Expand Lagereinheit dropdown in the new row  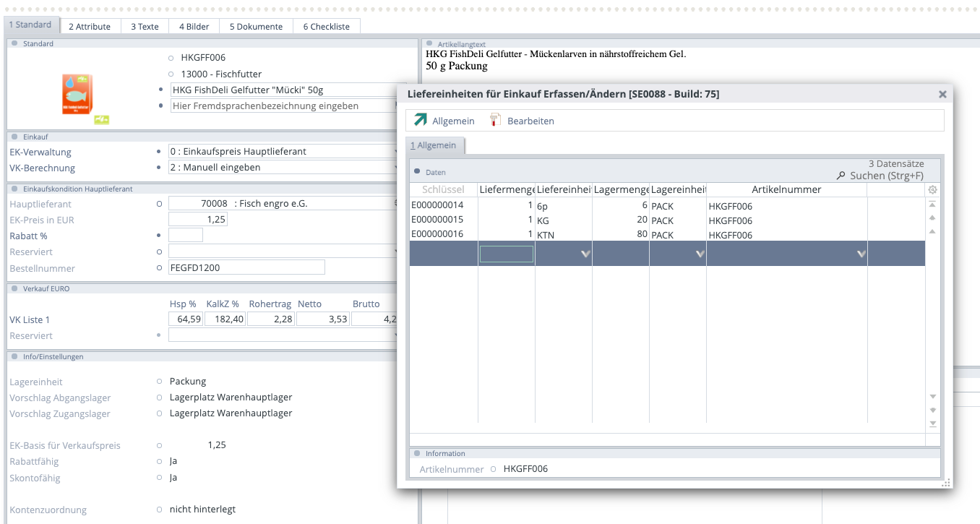click(700, 254)
